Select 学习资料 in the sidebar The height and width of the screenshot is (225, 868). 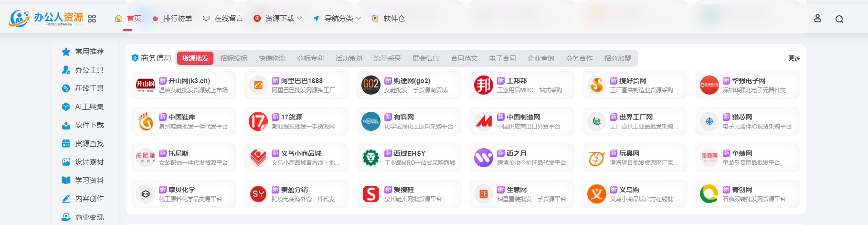[x=83, y=180]
